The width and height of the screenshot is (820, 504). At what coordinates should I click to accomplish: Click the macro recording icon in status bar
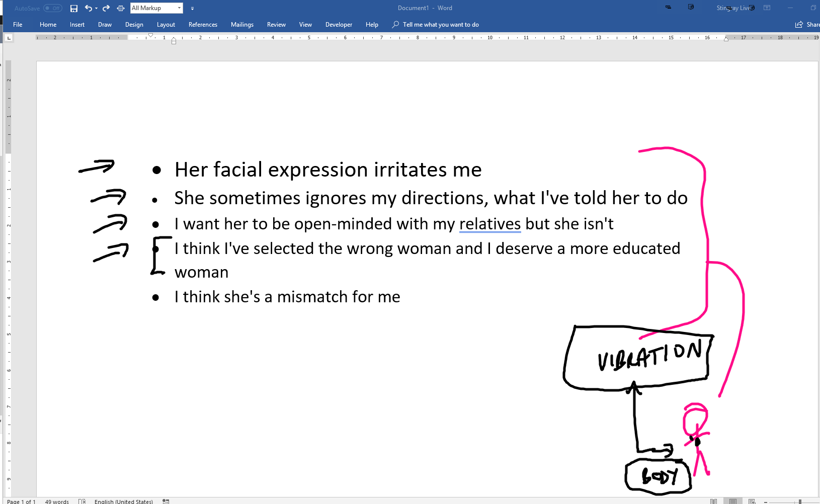tap(166, 501)
